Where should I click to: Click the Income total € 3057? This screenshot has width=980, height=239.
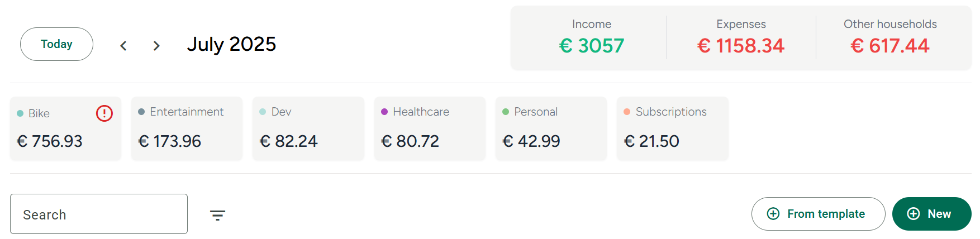pos(592,45)
